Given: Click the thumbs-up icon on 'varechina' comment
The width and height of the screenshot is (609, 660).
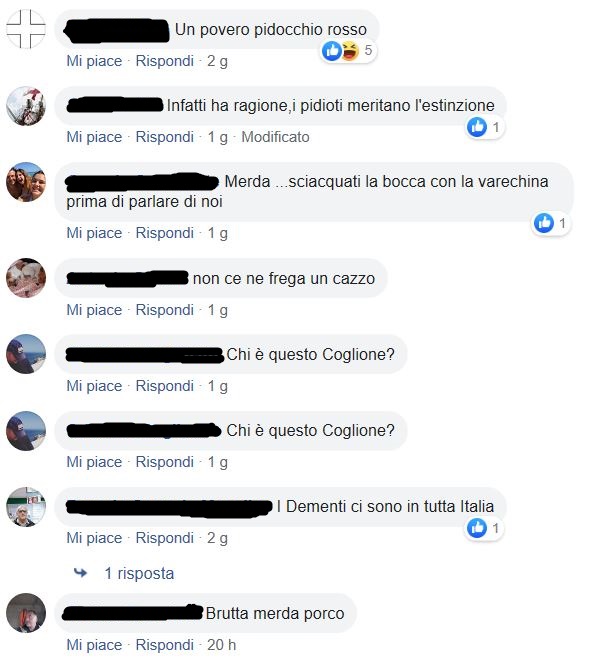Looking at the screenshot, I should click(544, 223).
